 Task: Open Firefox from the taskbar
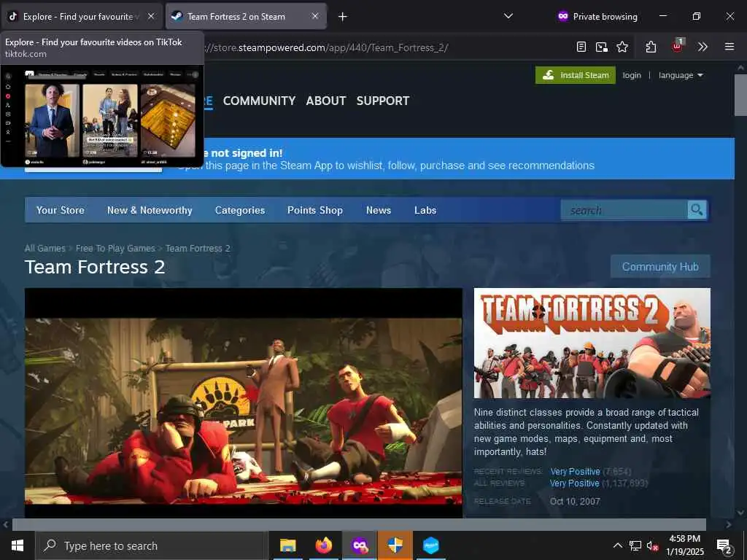coord(323,545)
